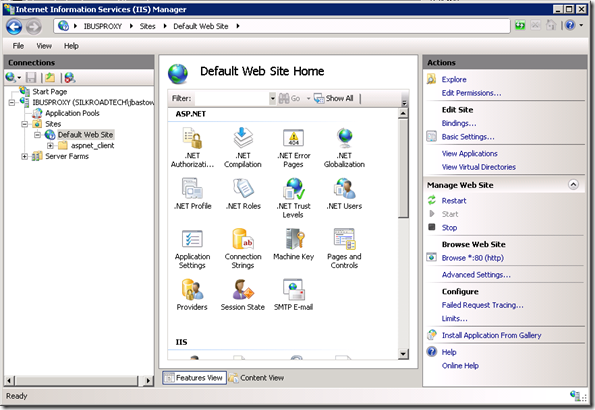Open the Filter dropdown arrow

point(272,99)
